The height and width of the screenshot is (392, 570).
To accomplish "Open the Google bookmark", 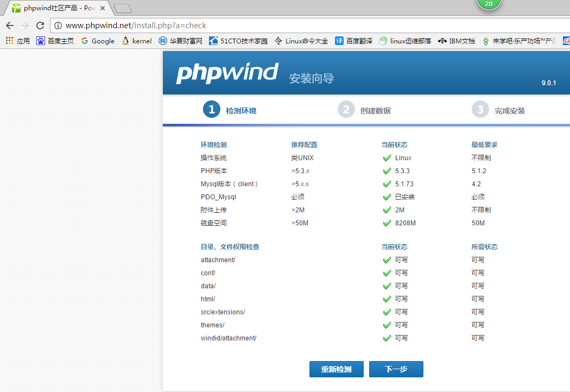I will [x=97, y=41].
